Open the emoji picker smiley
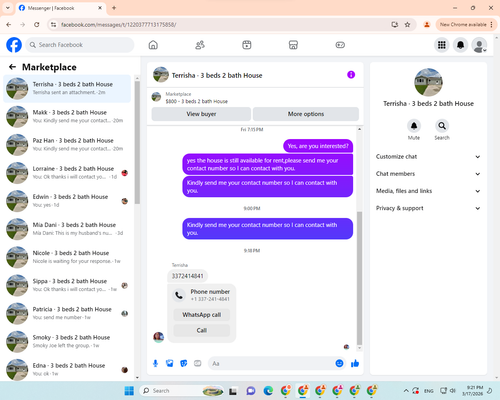The width and height of the screenshot is (500, 400). coord(339,363)
